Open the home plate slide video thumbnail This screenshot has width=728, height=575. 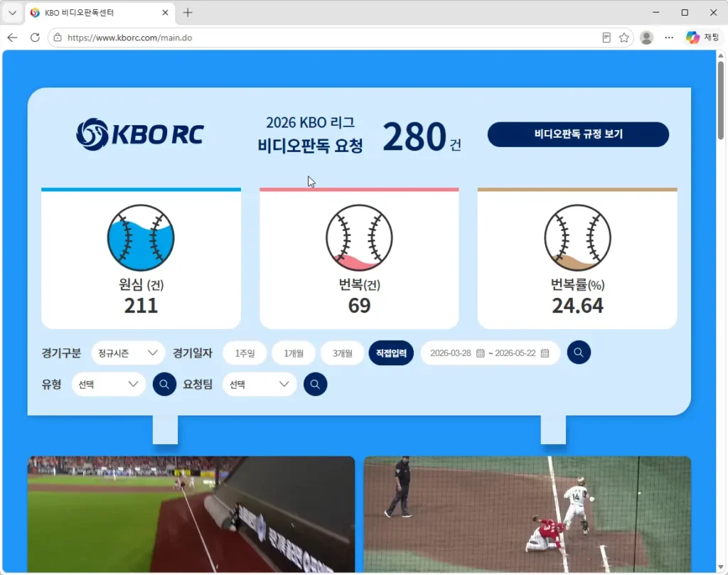528,514
